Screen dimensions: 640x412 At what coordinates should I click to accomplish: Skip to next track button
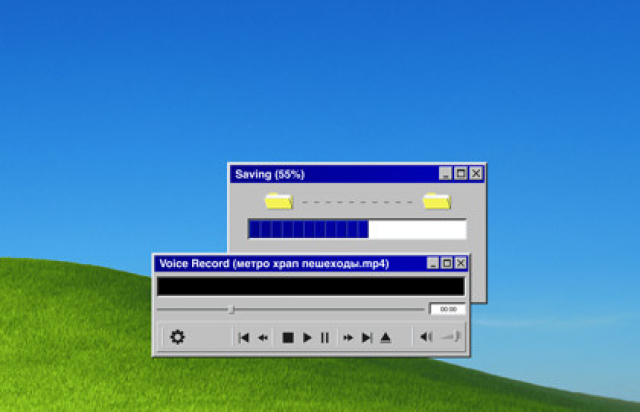[367, 338]
